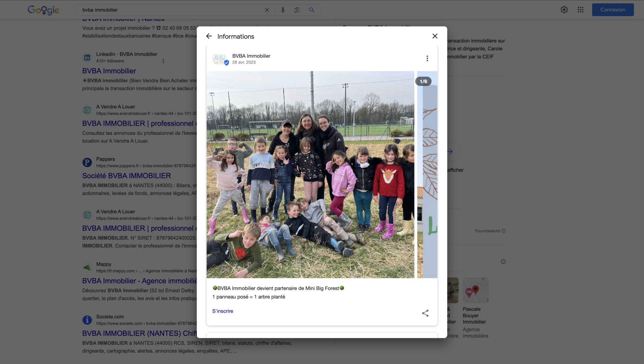This screenshot has height=364, width=644.
Task: Open the Google apps grid
Action: point(581,10)
